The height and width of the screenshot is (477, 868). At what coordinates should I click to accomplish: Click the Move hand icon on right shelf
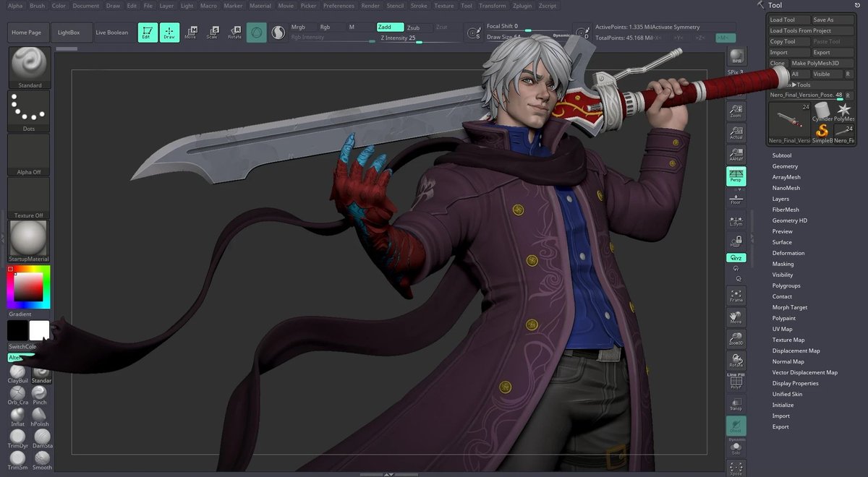tap(736, 317)
